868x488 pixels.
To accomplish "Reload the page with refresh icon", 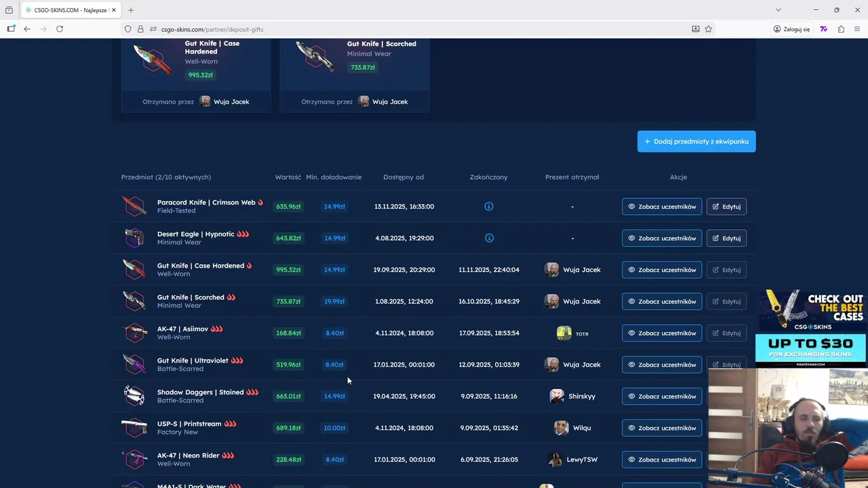I will 60,29.
